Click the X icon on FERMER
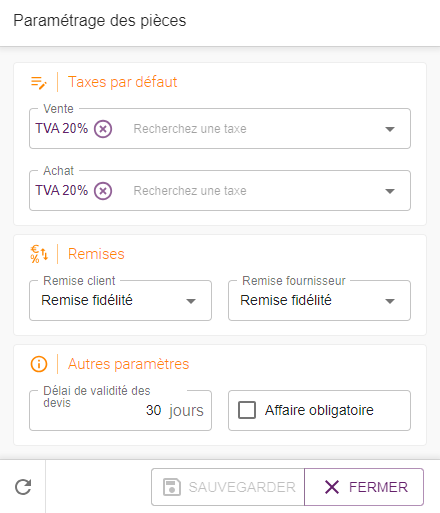The width and height of the screenshot is (440, 513). click(332, 487)
